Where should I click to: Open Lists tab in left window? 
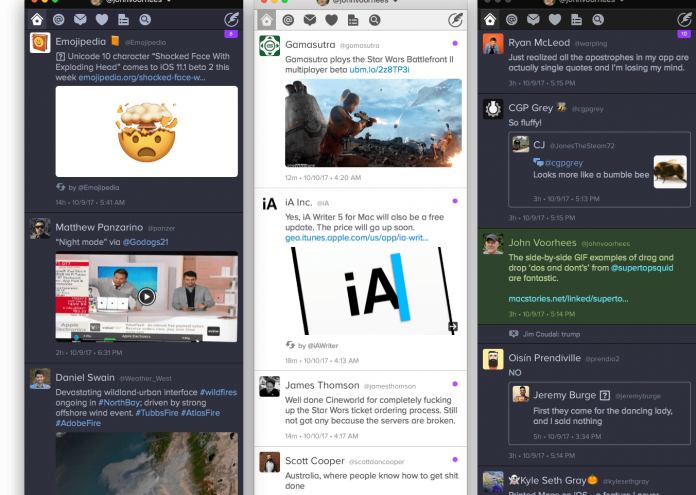coord(123,20)
